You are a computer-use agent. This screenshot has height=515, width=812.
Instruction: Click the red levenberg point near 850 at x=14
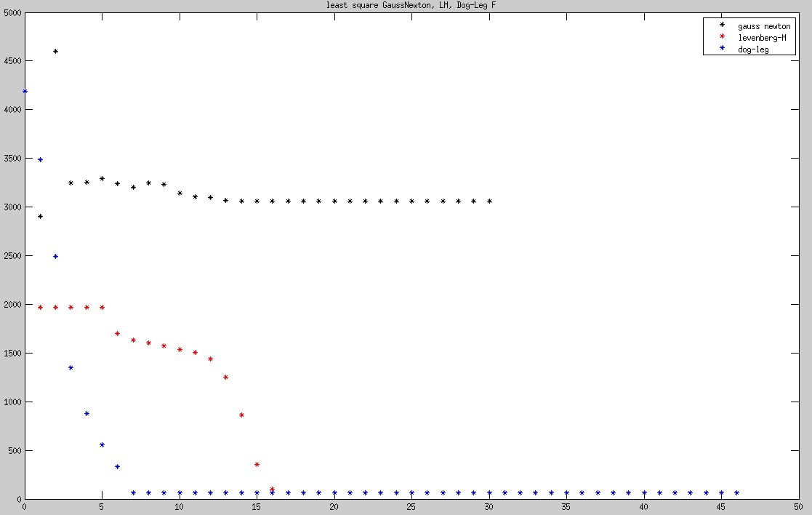click(241, 415)
